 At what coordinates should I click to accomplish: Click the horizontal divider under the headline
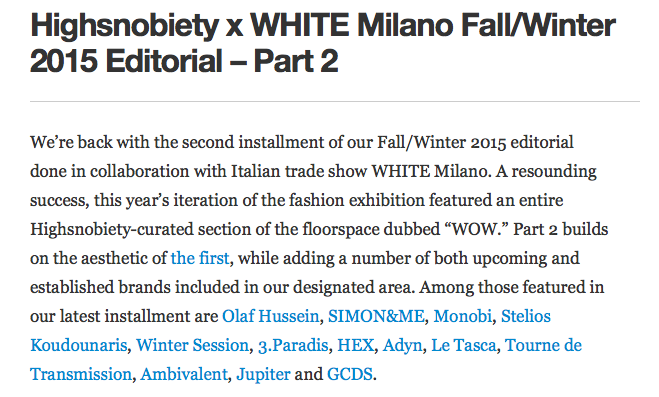click(x=335, y=101)
